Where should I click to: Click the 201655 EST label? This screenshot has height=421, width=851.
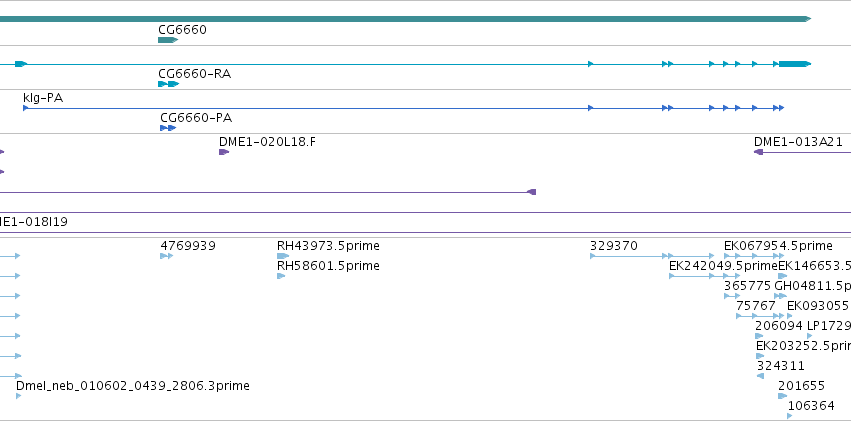[801, 386]
